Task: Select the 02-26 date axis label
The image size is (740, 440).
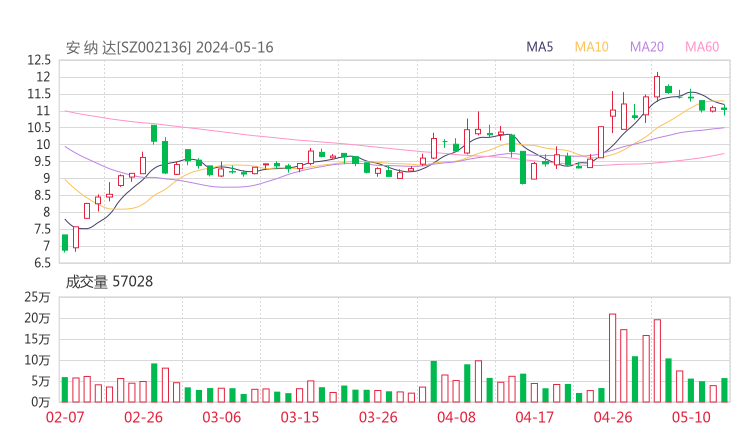Action: tap(143, 417)
